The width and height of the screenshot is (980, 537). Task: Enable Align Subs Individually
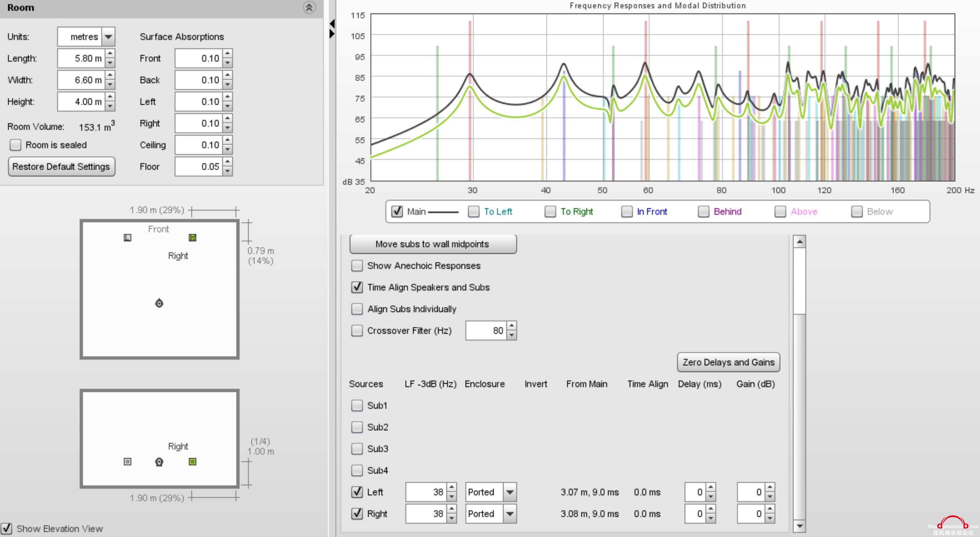coord(357,309)
